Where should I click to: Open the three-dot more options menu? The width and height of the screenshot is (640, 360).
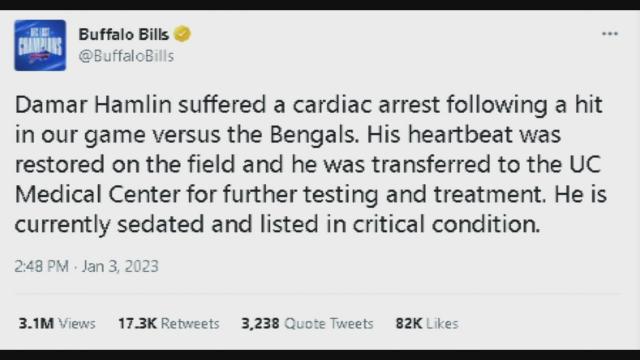click(610, 34)
